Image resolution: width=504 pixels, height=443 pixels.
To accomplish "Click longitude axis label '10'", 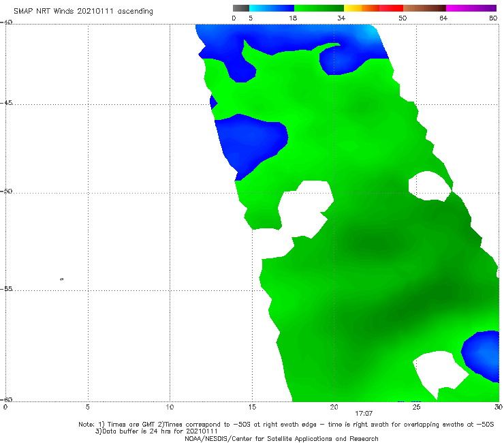I will click(170, 408).
